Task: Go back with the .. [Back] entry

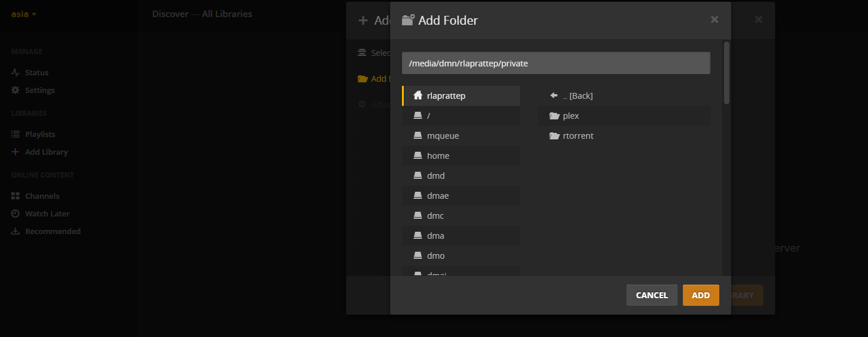Action: pyautogui.click(x=624, y=96)
